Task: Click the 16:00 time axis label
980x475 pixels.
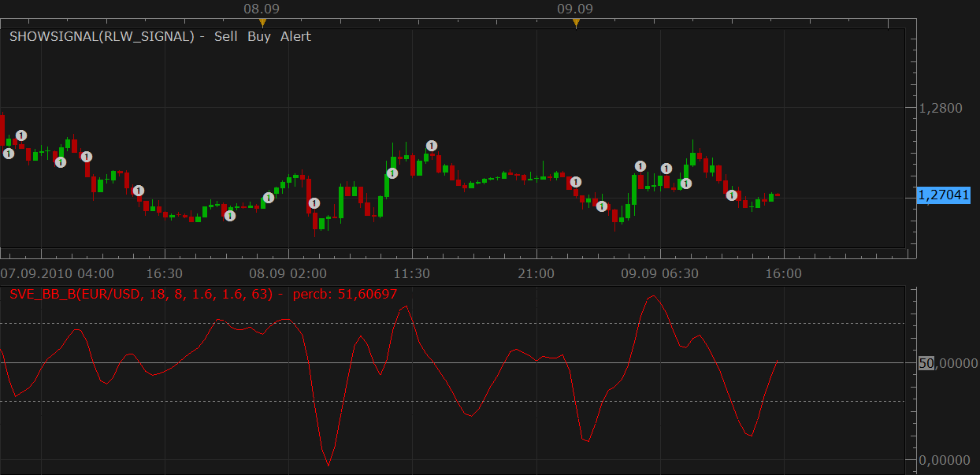Action: [783, 273]
